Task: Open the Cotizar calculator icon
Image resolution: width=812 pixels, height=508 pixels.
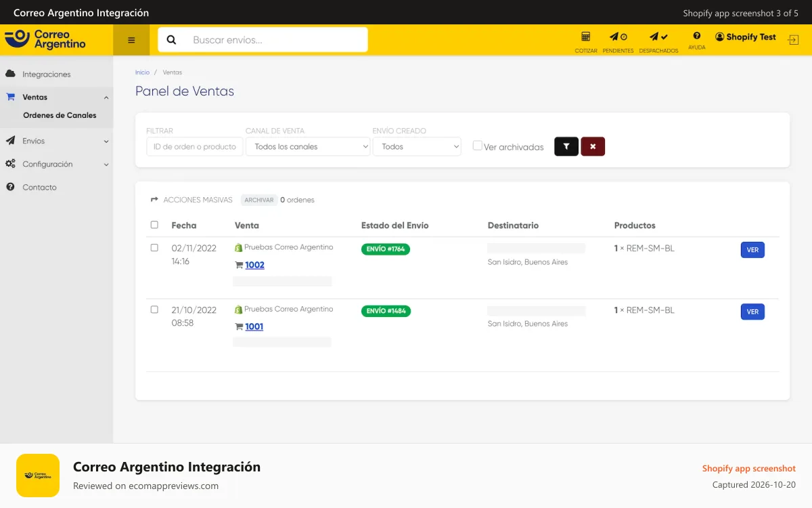Action: 586,37
